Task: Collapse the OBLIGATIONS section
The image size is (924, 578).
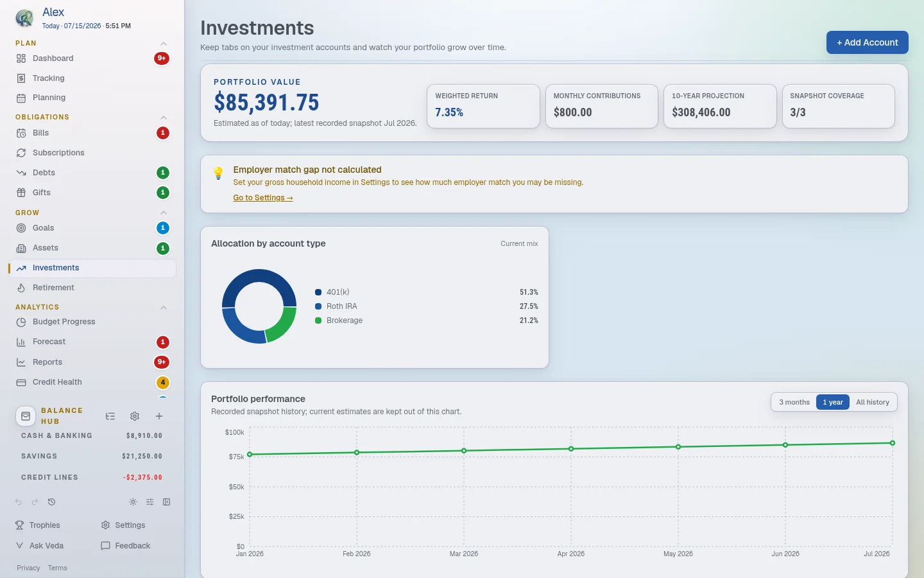Action: coord(164,118)
